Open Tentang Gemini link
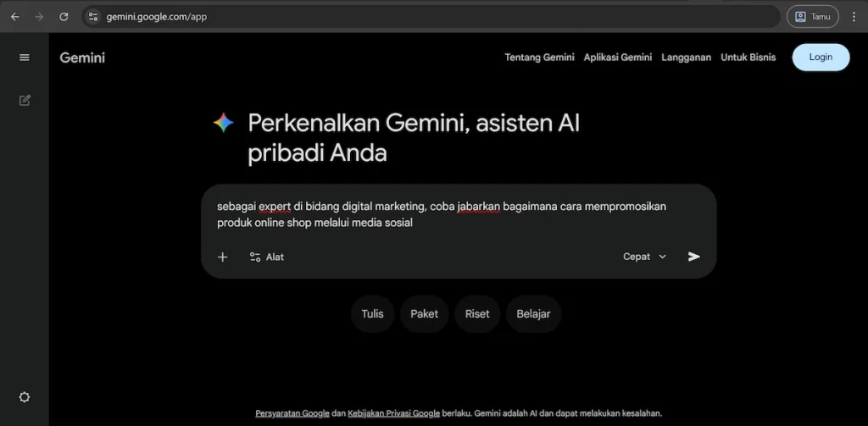Screen dimensions: 868x426 (539, 58)
